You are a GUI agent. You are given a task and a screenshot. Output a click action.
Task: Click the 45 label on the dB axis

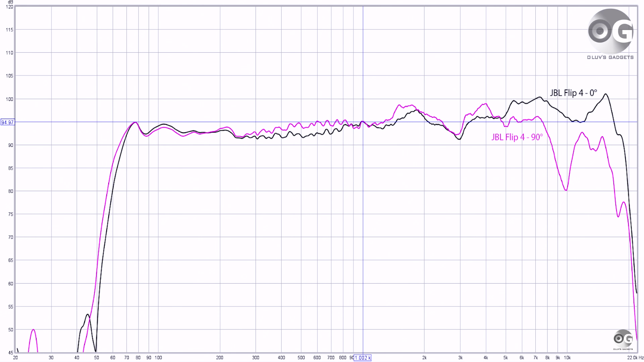tap(11, 353)
